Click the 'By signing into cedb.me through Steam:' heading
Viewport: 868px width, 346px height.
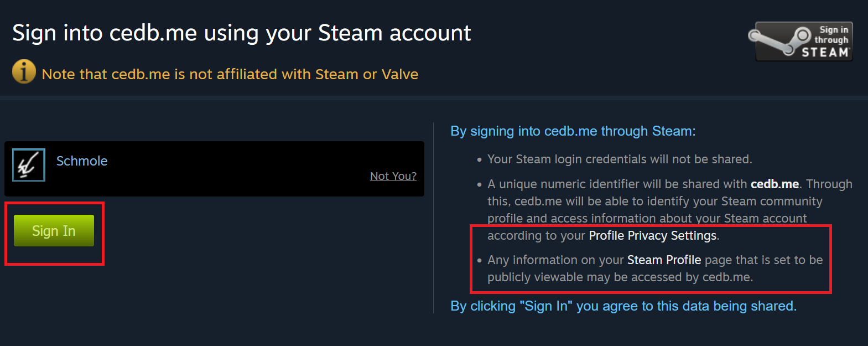(x=573, y=131)
